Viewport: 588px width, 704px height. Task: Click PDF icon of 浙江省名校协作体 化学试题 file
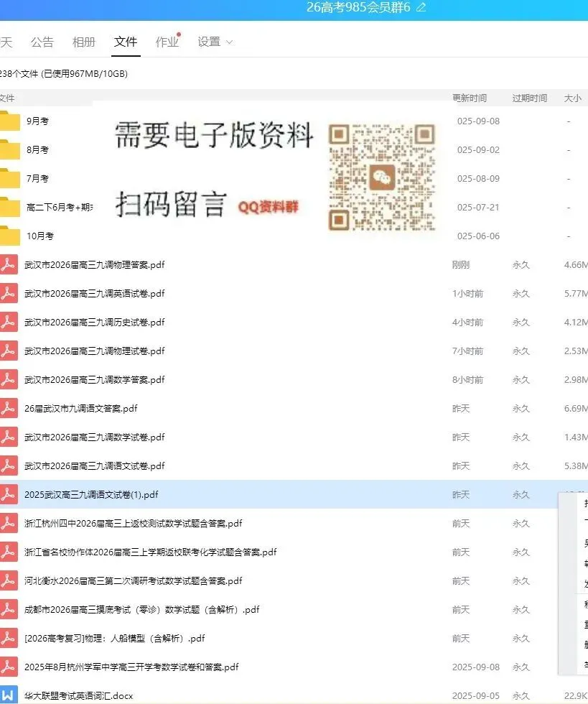point(9,552)
